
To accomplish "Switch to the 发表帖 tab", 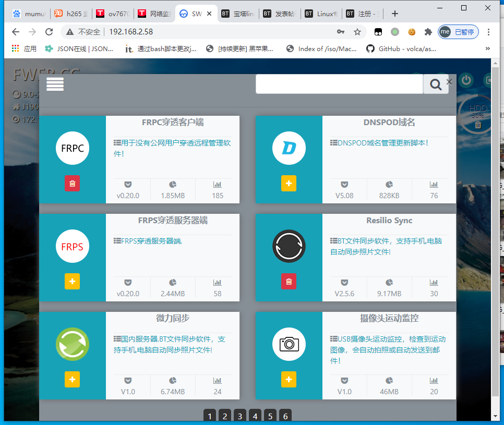I will point(279,14).
